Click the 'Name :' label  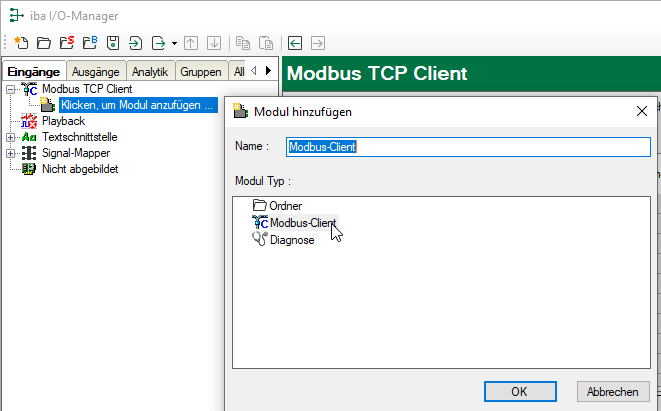(252, 146)
